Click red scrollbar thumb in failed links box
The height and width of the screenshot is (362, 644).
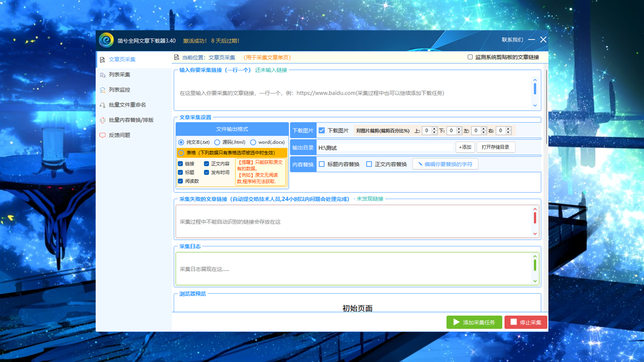click(x=535, y=218)
